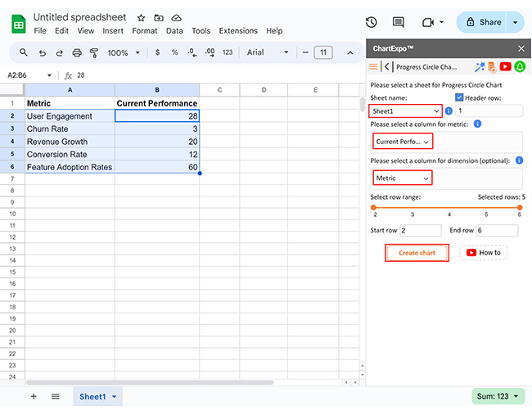532x415 pixels.
Task: Click info icon for dimension column
Action: pos(519,160)
